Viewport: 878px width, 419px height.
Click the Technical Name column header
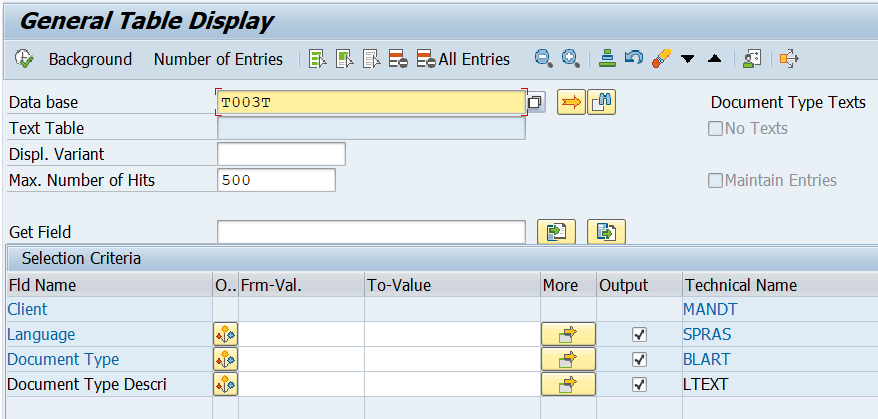pyautogui.click(x=780, y=285)
